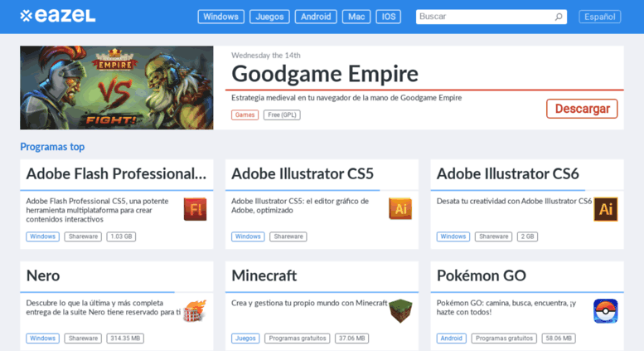The image size is (644, 351).
Task: Open the Pokémon GO pokeball icon
Action: click(x=605, y=311)
